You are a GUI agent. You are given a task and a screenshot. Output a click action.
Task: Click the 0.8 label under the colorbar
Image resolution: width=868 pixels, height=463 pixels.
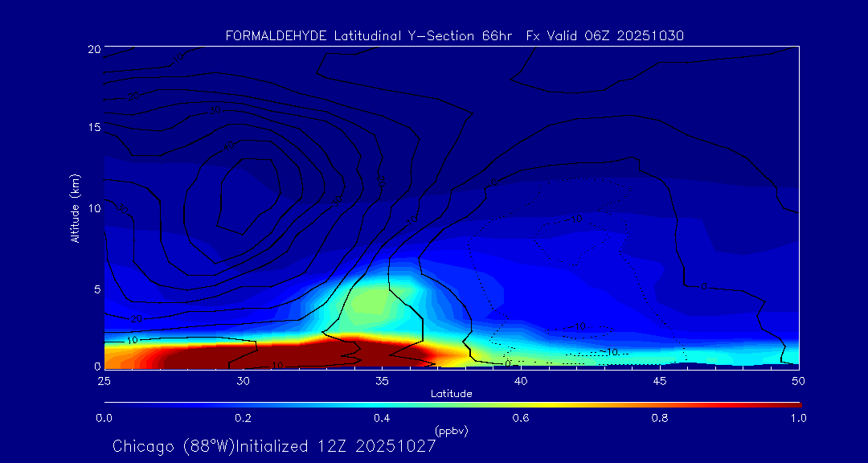pos(660,418)
